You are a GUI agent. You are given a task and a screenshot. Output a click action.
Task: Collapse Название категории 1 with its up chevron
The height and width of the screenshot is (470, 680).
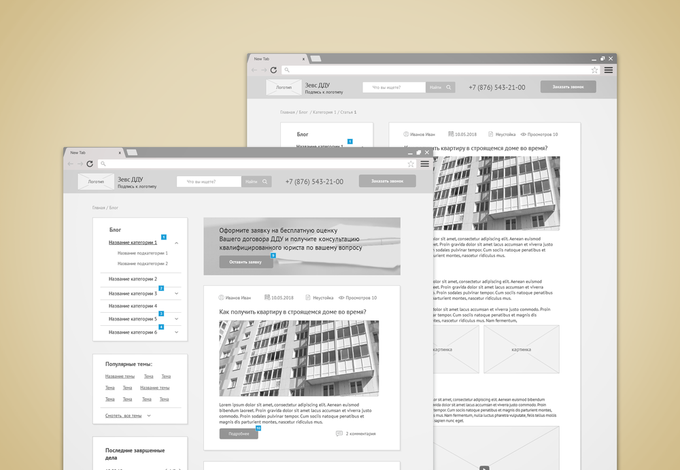[177, 243]
